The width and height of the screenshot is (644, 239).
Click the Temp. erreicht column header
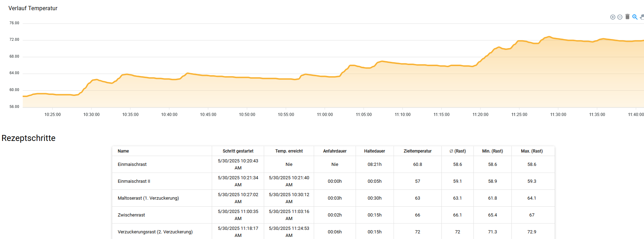pyautogui.click(x=289, y=151)
